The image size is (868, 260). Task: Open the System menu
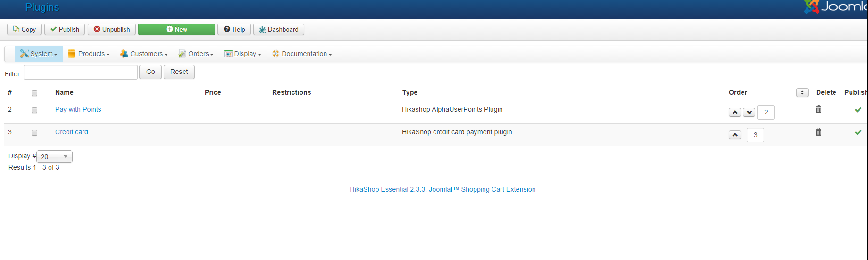click(39, 54)
